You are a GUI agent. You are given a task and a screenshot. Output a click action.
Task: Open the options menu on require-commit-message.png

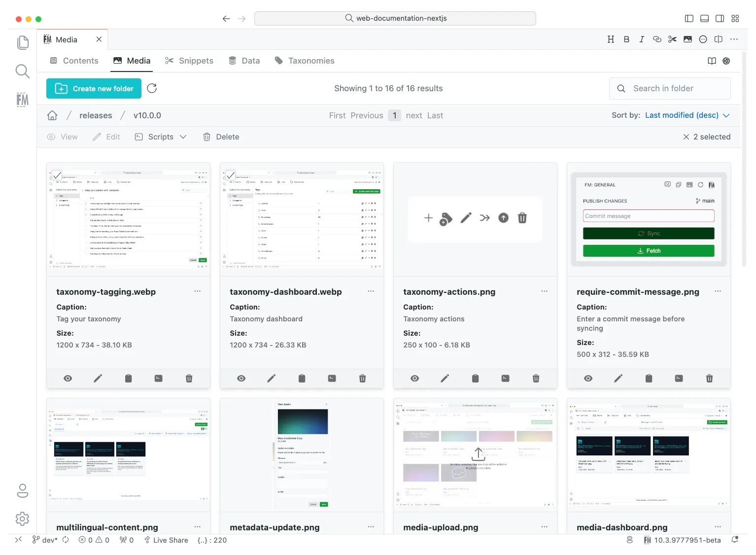coord(718,291)
